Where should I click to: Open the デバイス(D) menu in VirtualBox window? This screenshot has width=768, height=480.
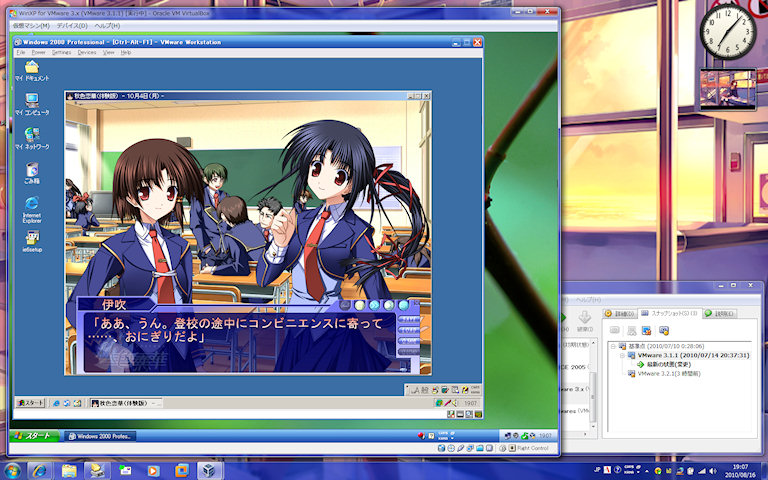pyautogui.click(x=72, y=25)
